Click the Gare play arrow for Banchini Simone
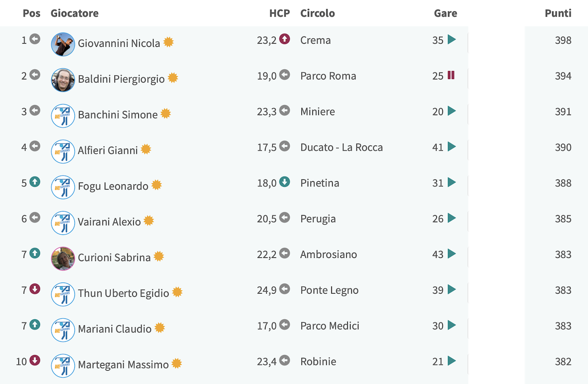 click(x=452, y=111)
